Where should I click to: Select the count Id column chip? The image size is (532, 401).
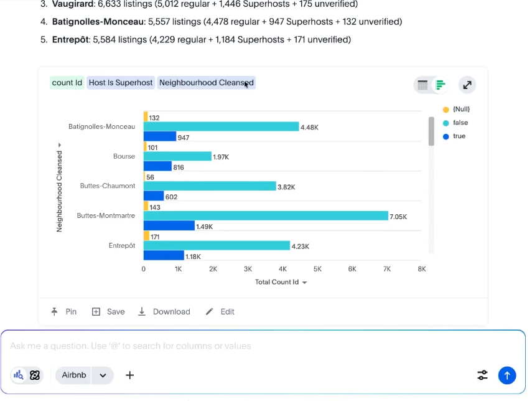tap(67, 83)
